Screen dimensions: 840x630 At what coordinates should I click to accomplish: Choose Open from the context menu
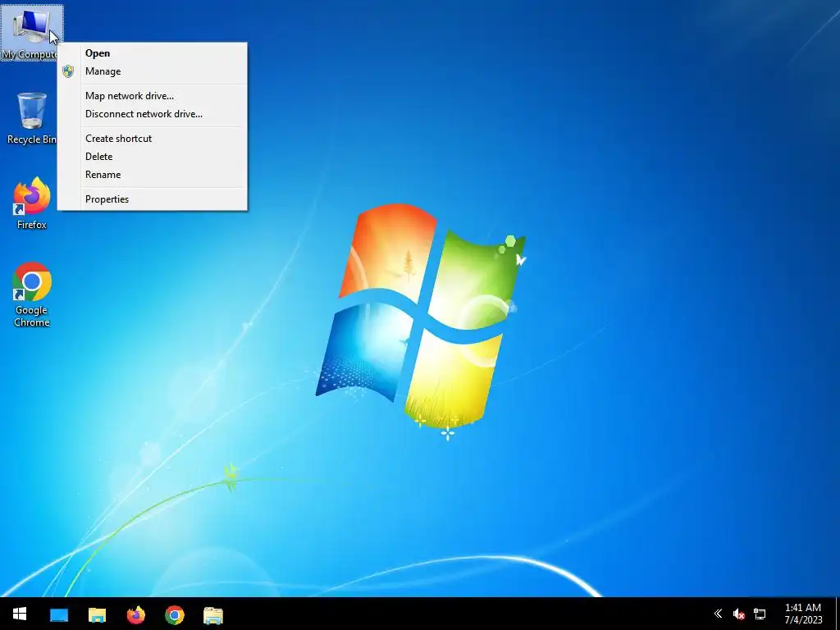point(152,53)
